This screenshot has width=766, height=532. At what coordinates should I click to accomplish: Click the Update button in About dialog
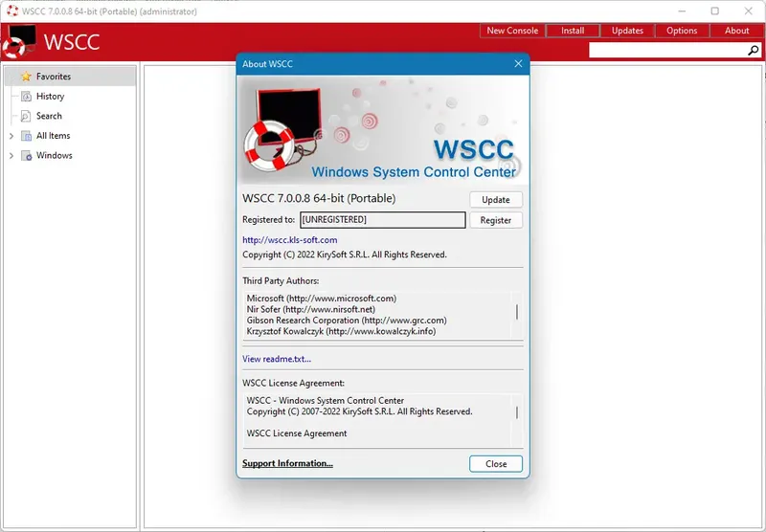pyautogui.click(x=496, y=200)
